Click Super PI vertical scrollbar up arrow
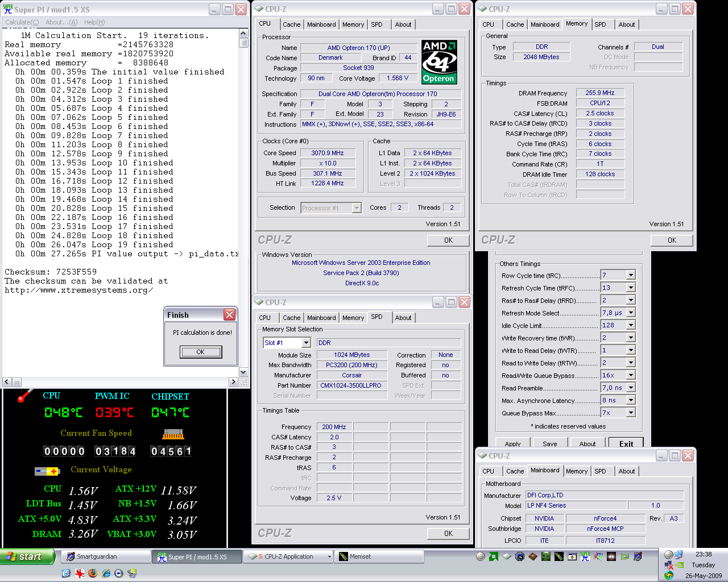This screenshot has width=728, height=582. (x=243, y=34)
